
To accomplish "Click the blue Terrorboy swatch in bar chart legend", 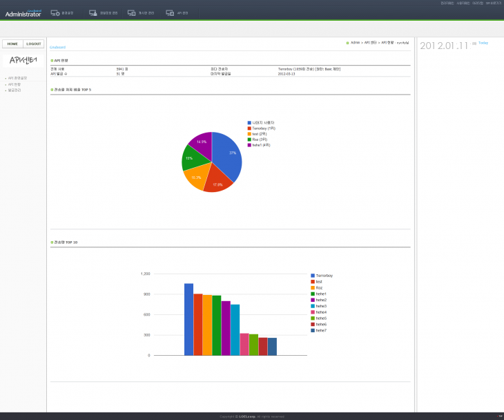I will 313,276.
